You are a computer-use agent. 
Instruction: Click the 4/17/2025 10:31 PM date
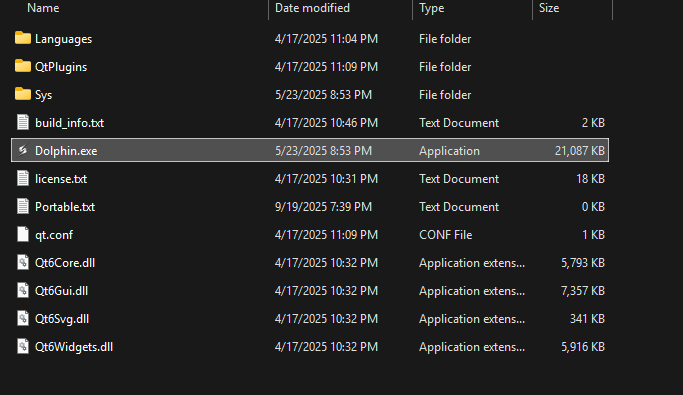pos(326,179)
